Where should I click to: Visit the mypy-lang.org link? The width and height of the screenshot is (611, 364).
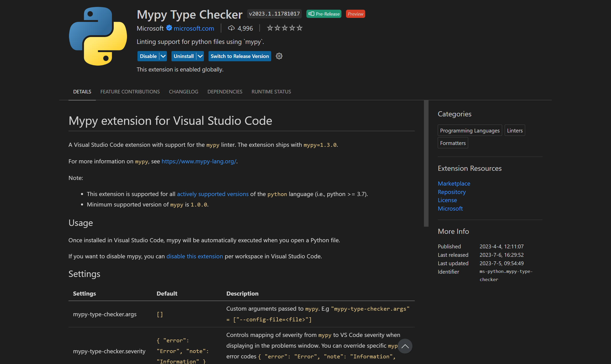(x=199, y=161)
